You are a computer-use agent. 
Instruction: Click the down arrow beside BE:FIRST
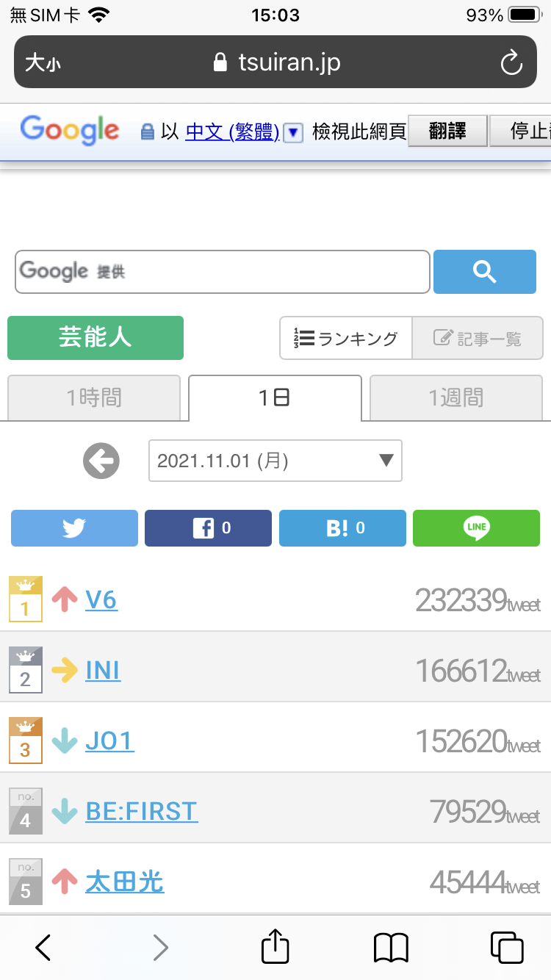(65, 812)
